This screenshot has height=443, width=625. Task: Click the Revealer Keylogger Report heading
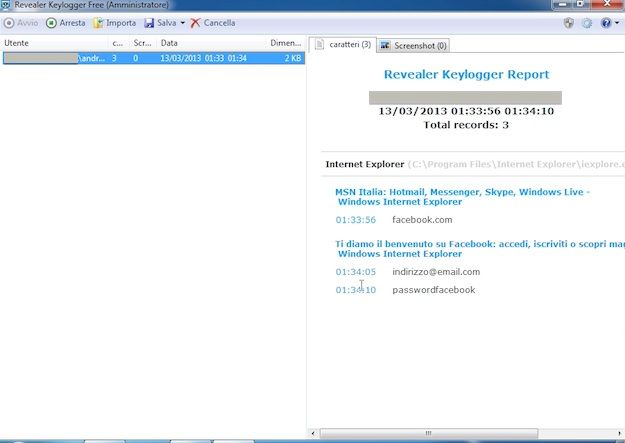[x=466, y=75]
